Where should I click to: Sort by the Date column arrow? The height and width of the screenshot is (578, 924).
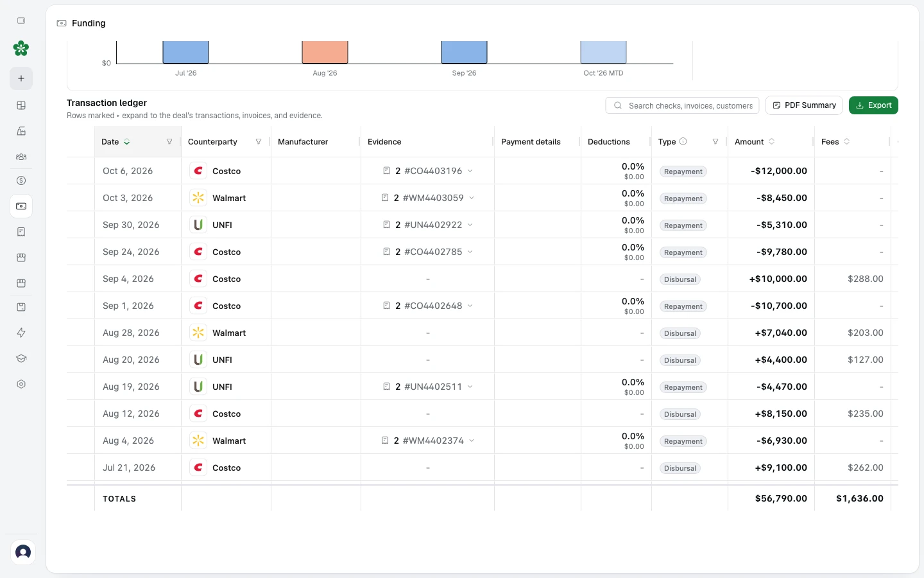coord(127,142)
